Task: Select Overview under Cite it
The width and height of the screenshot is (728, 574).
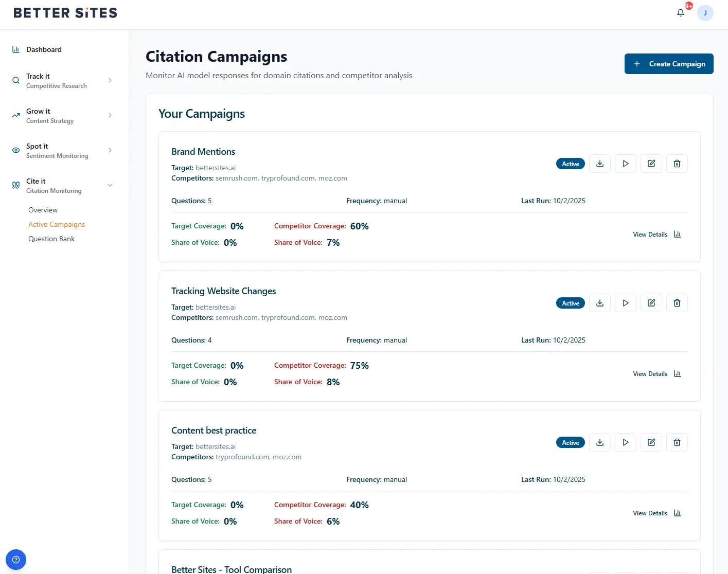Action: tap(43, 210)
